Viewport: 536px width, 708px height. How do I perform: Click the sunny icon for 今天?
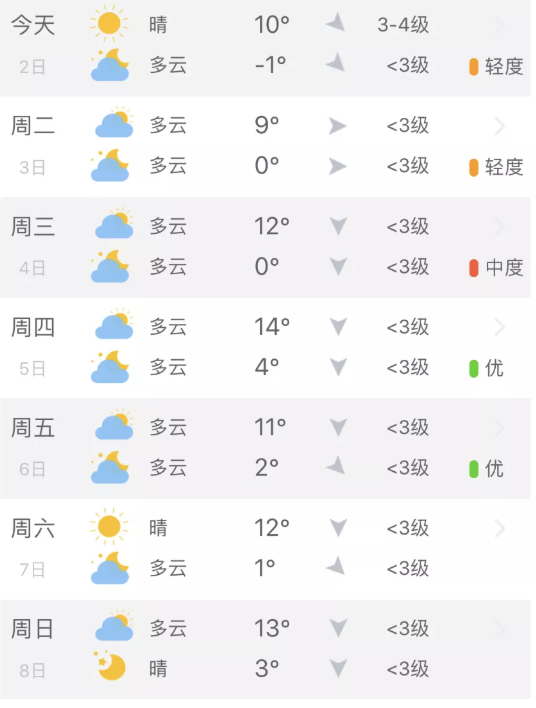point(109,23)
